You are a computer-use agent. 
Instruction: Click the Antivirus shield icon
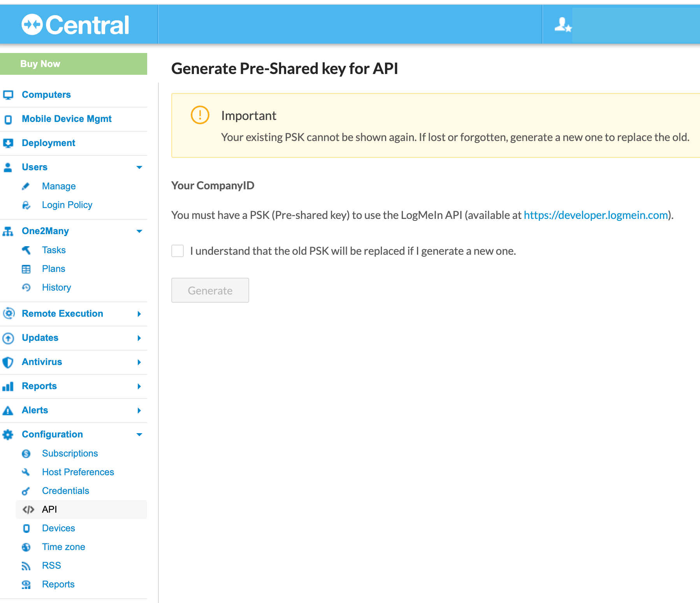[8, 362]
